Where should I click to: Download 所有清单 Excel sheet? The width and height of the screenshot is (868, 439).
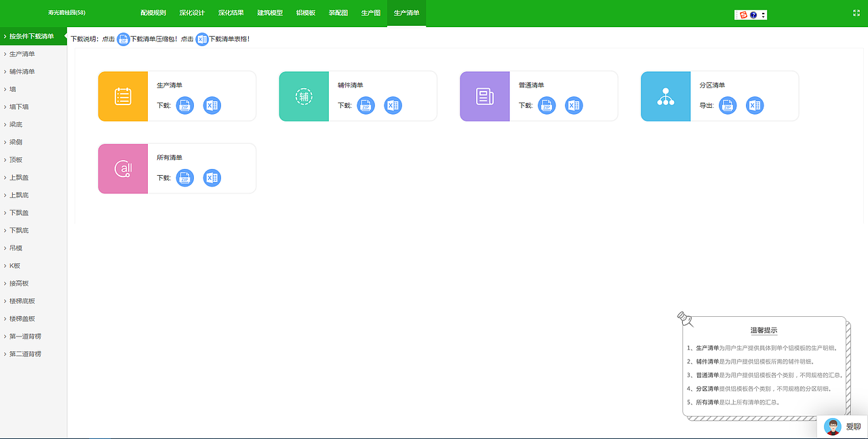(x=212, y=178)
